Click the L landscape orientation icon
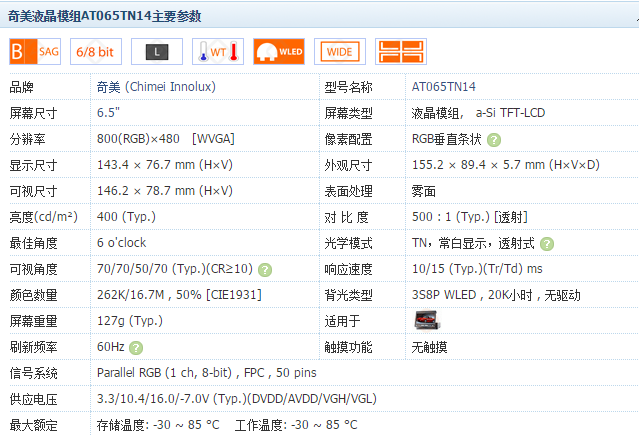This screenshot has width=639, height=436. pos(157,52)
